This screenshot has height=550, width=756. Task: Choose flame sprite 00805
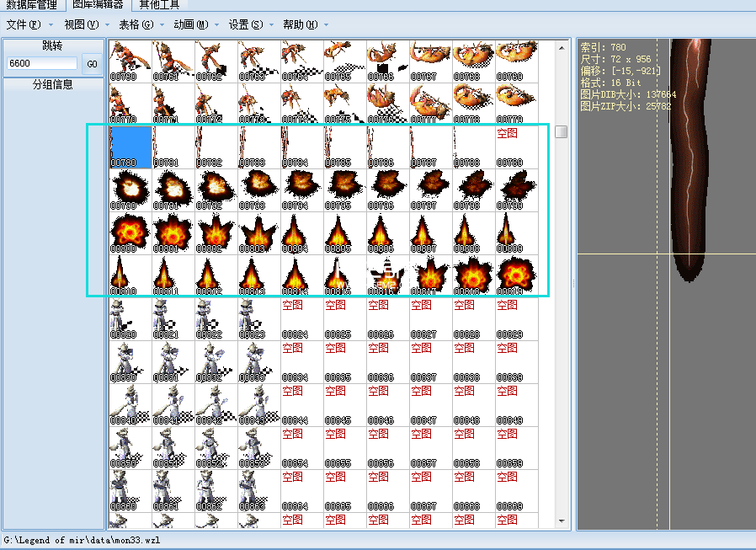tap(345, 233)
